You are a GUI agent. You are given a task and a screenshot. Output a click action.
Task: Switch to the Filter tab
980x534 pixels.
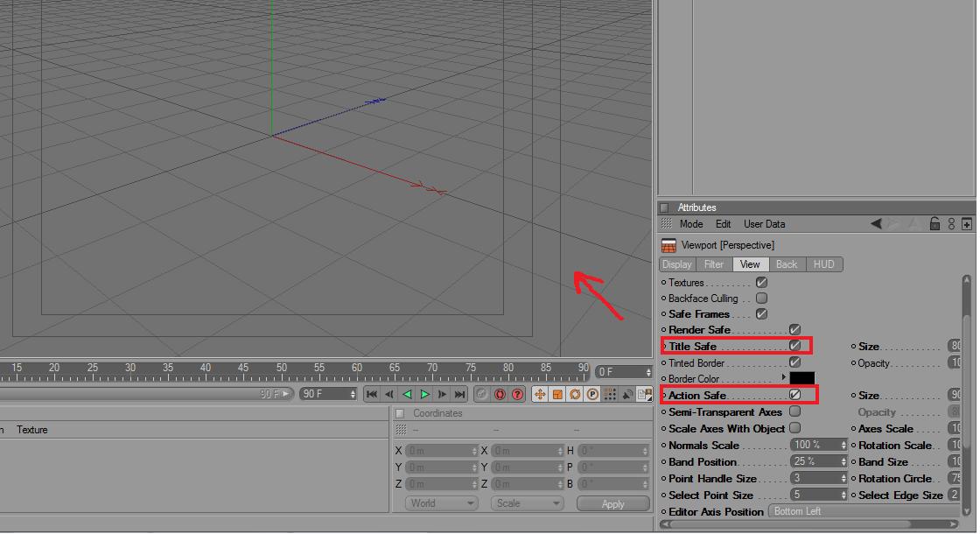(x=714, y=264)
